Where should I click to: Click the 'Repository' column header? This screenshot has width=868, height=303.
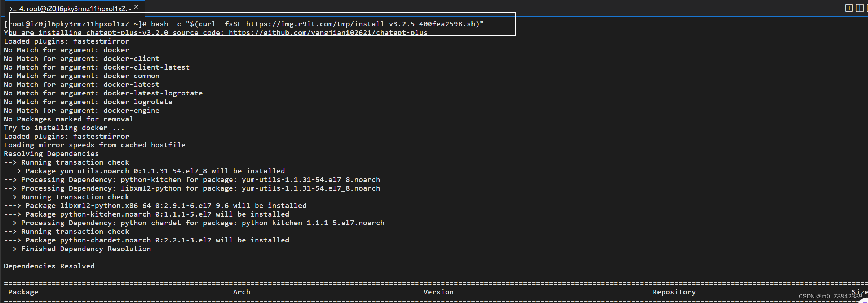(x=674, y=292)
